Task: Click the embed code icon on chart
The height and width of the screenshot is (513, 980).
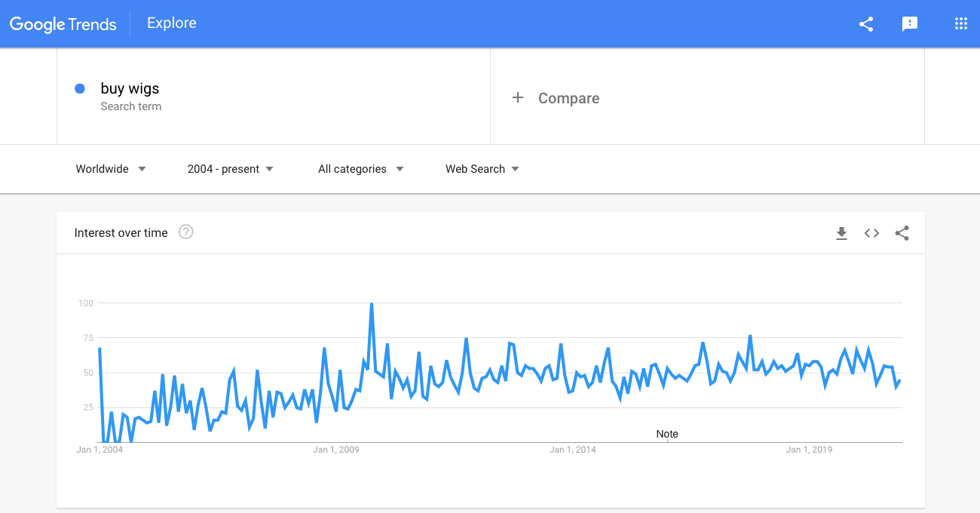Action: coord(871,233)
